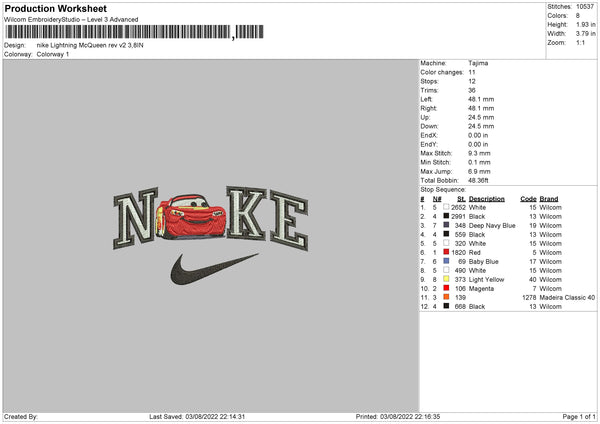Click the 'Colorway 1' value
This screenshot has height=424, width=600.
point(53,54)
